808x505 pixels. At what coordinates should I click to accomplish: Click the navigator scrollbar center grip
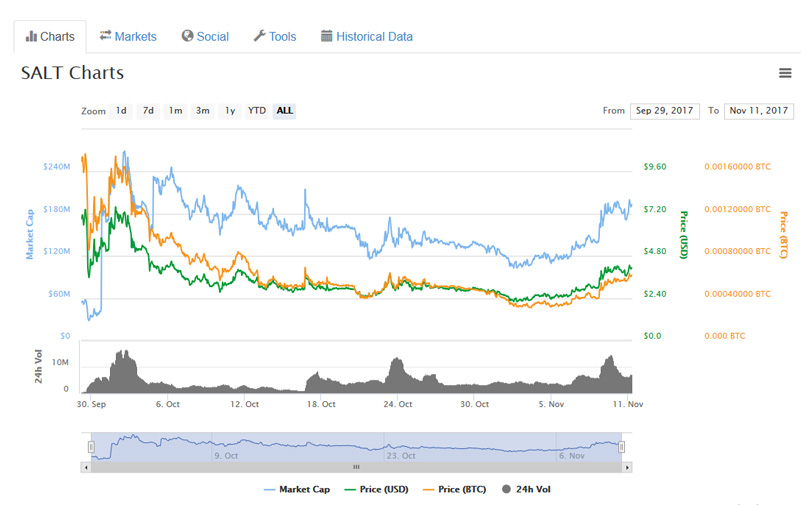coord(356,467)
